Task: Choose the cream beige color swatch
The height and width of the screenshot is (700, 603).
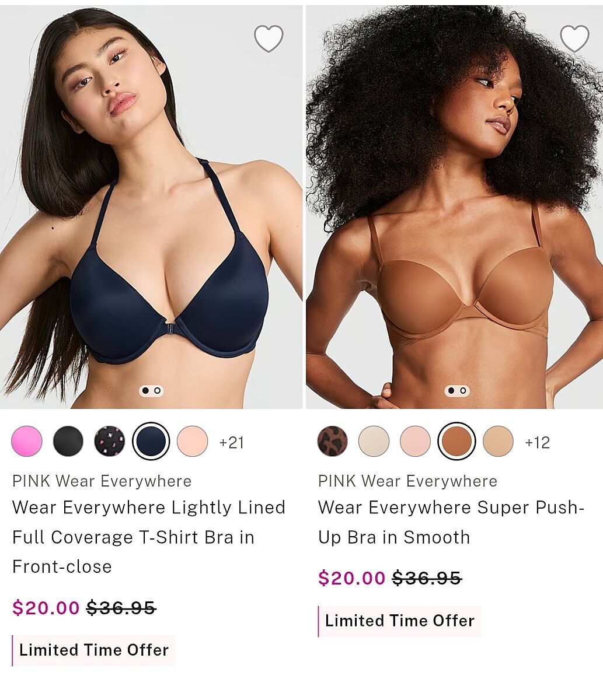Action: pos(374,441)
